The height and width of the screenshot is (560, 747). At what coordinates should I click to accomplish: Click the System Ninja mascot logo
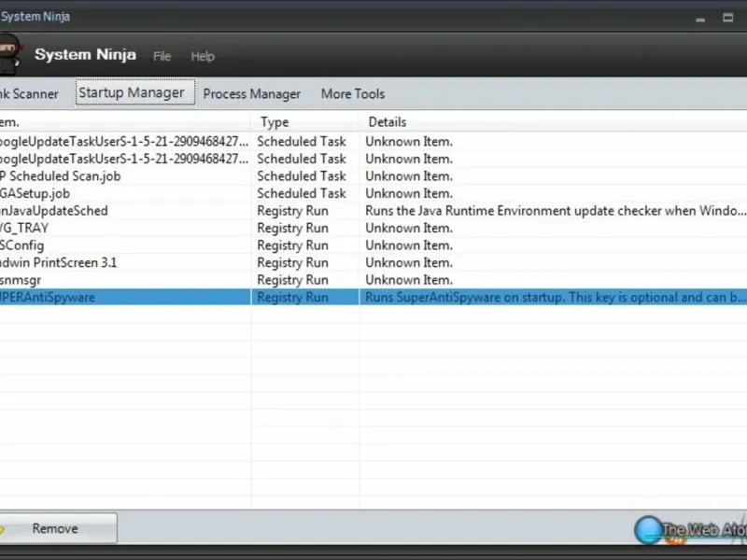click(x=10, y=54)
